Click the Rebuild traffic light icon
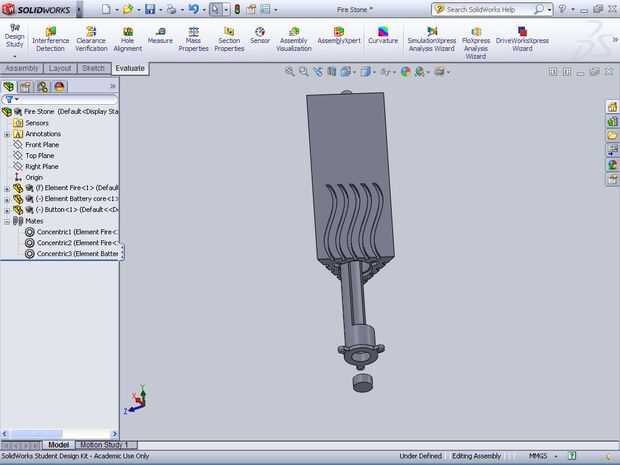620x465 pixels. pos(237,9)
